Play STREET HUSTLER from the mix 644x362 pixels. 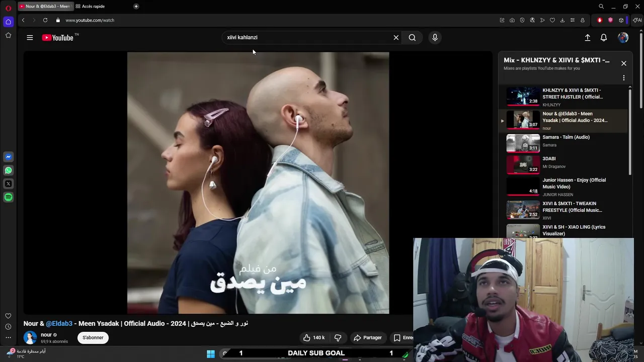click(563, 97)
